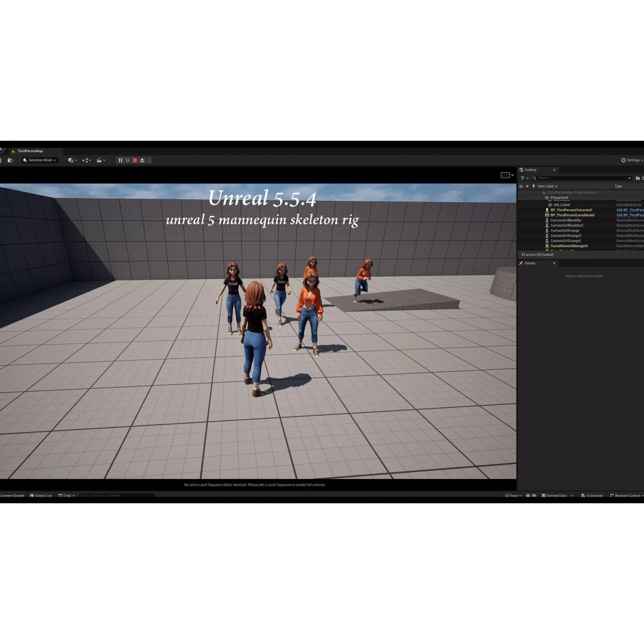Open the Cmd console type dropdown

click(x=67, y=496)
